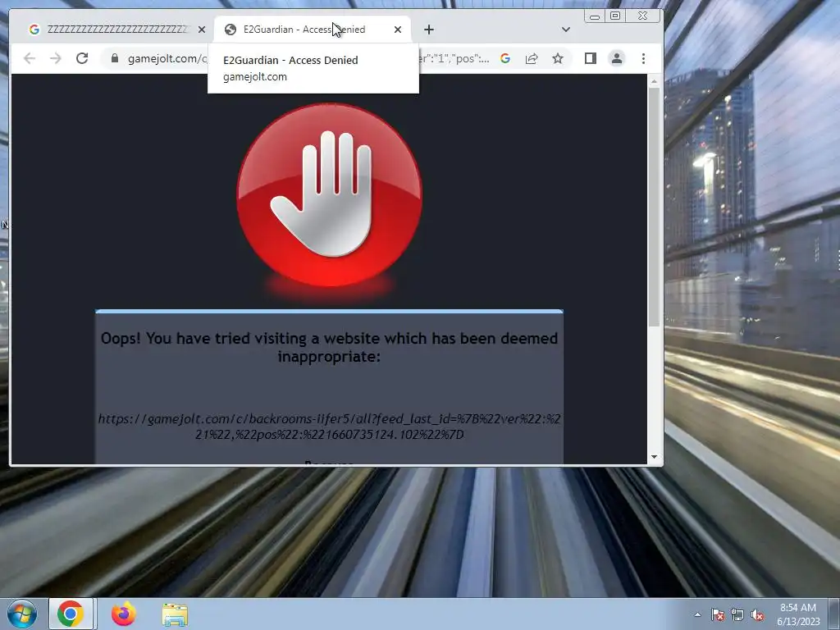This screenshot has width=840, height=630.
Task: Open the clock showing 8:54 AM
Action: (797, 614)
